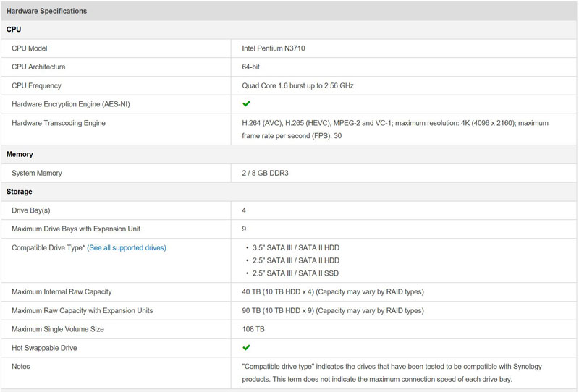Click the 2 / 8 GB DDR3 value
Screen dimensions: 579x392
(270, 173)
